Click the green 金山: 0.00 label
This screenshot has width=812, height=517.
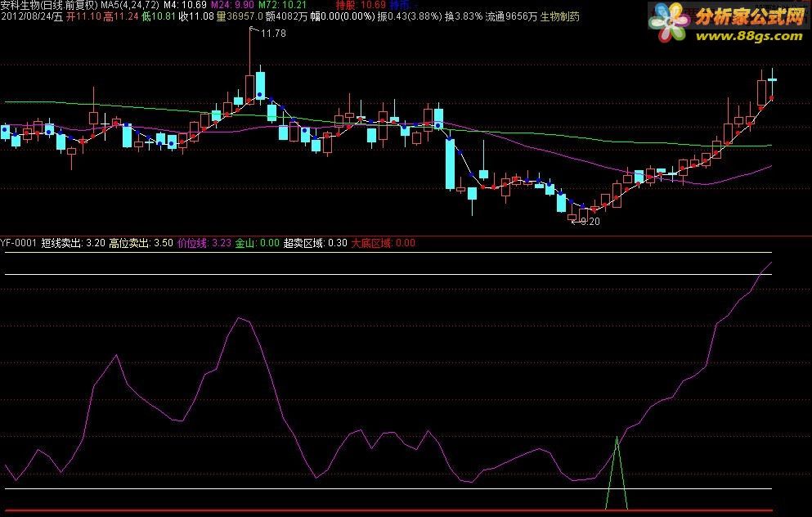click(257, 243)
